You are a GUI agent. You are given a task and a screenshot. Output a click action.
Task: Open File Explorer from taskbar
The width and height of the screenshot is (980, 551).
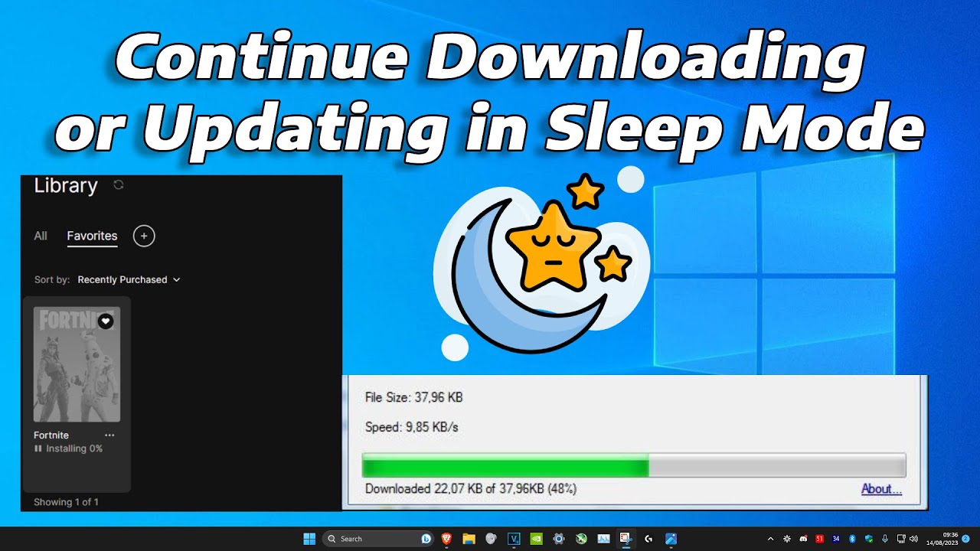(469, 539)
